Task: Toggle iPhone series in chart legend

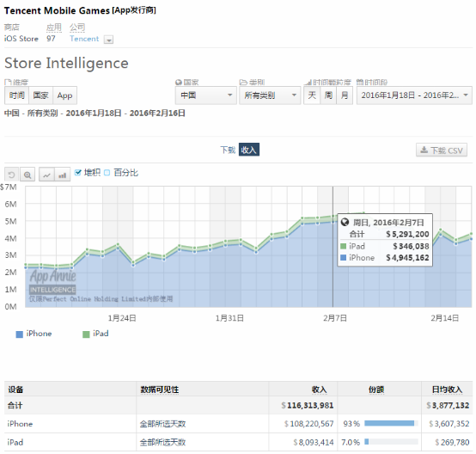Action: tap(34, 334)
